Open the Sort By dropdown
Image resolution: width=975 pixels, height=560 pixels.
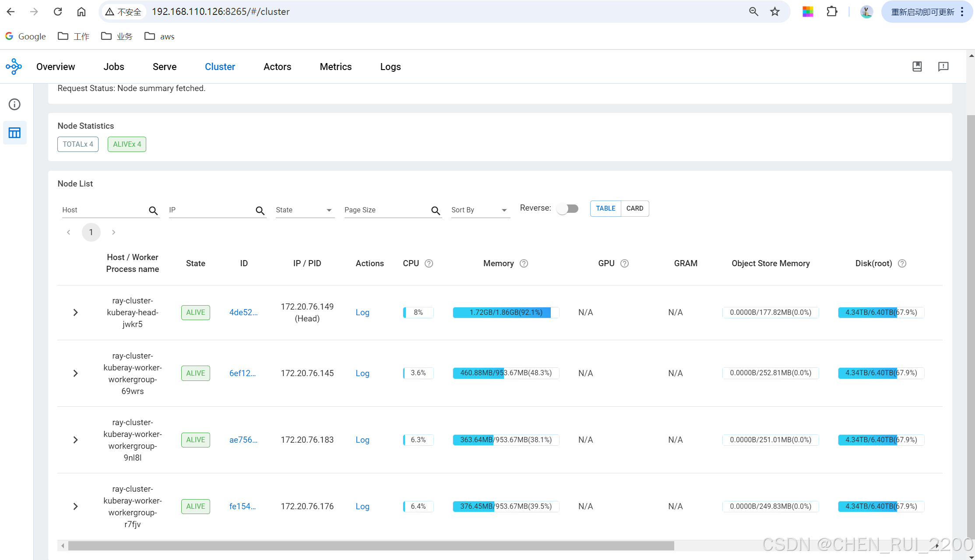pos(480,210)
